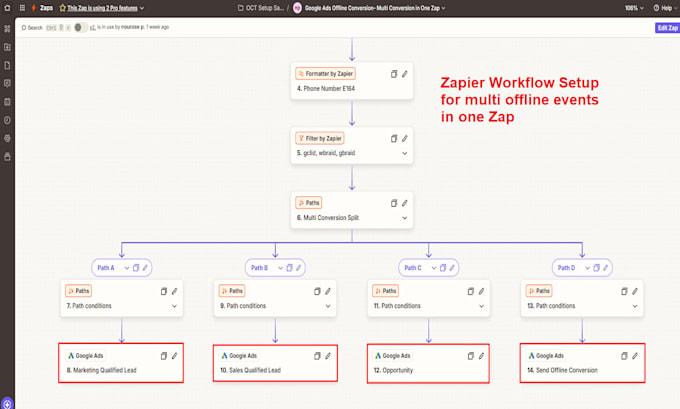Open the comments bubble icon in sidebar
The width and height of the screenshot is (680, 409).
click(7, 83)
